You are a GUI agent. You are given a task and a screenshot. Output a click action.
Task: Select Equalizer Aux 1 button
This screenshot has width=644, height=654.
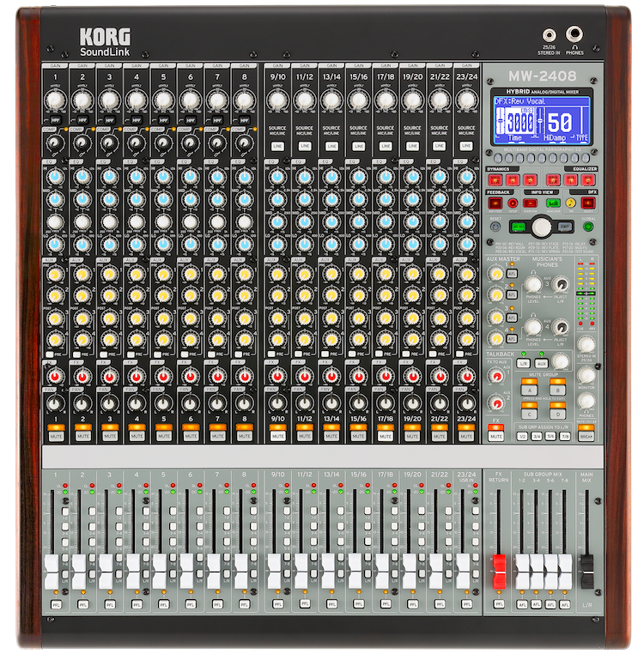click(570, 180)
